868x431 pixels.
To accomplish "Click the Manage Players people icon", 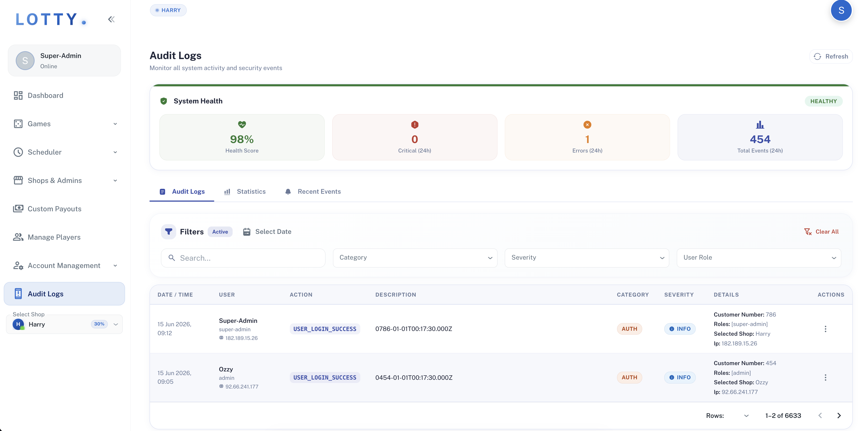I will coord(18,237).
